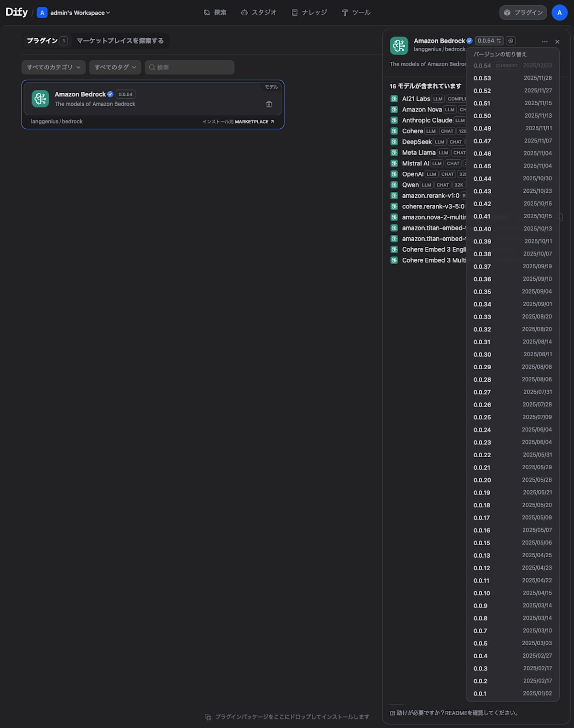Select version 0.0.16
The width and height of the screenshot is (574, 728).
[x=513, y=530]
